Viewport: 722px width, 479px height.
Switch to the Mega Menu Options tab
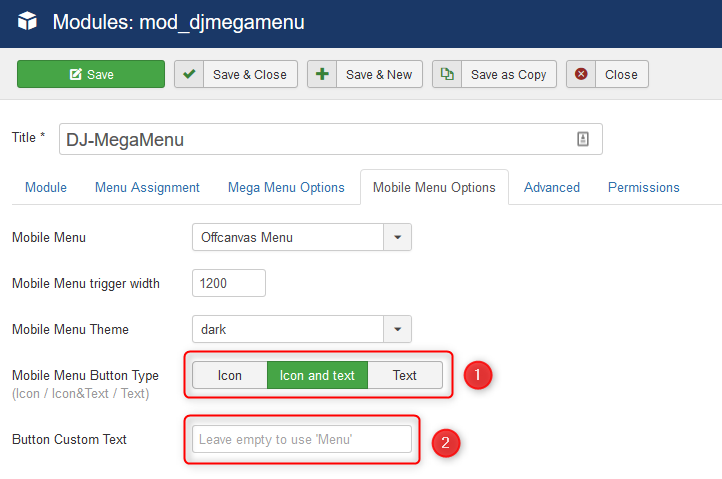click(x=286, y=187)
